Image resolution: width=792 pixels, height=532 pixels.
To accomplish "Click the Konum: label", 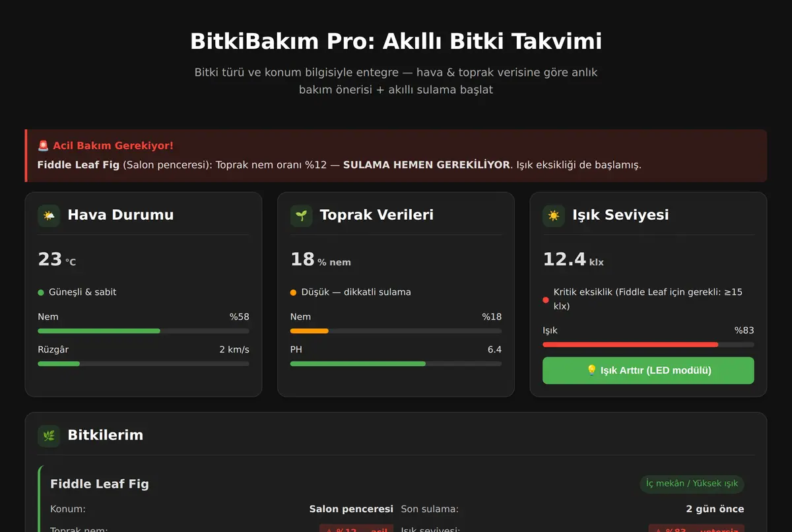I will (x=68, y=510).
